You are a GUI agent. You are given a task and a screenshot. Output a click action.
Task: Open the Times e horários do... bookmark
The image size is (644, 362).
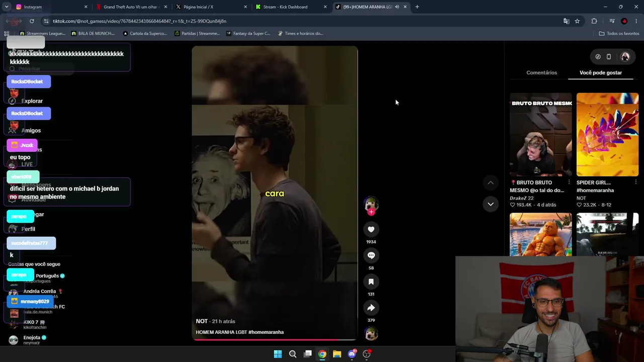tap(300, 34)
